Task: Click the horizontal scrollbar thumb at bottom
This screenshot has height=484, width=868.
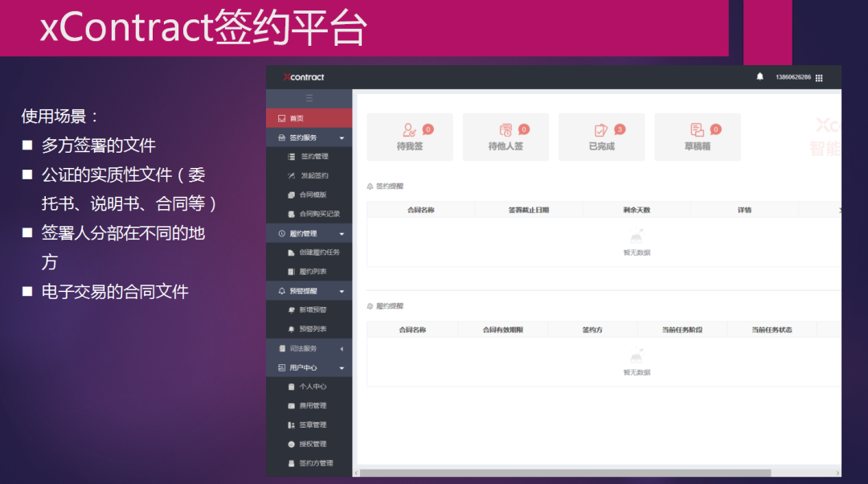Action: coord(565,473)
